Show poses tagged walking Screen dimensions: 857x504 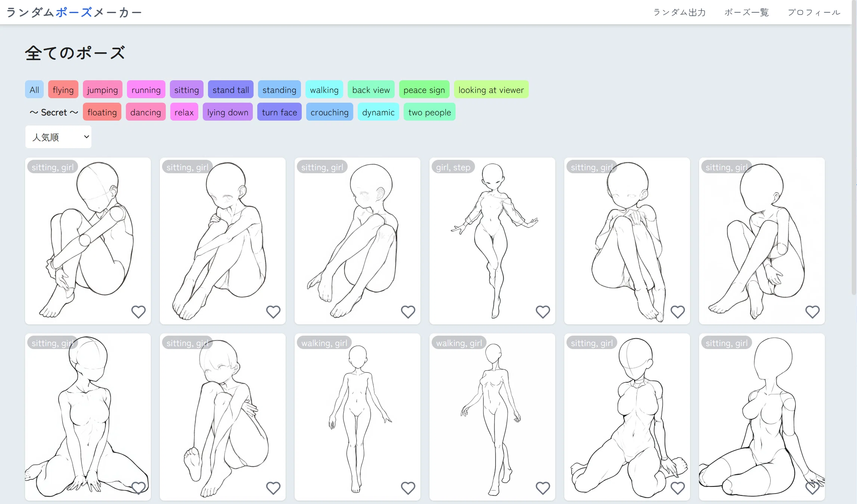324,90
